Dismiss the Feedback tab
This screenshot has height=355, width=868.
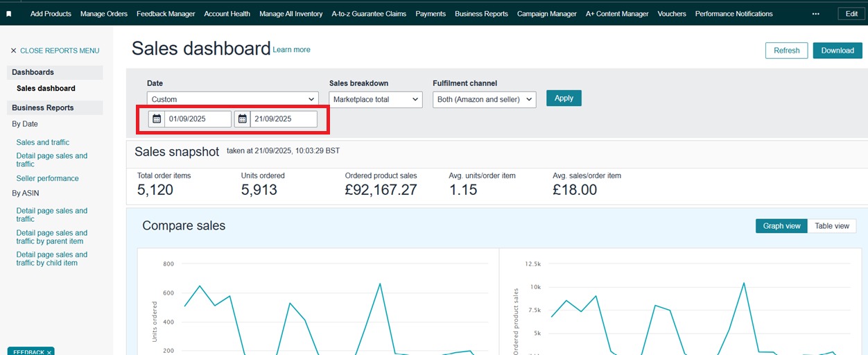49,352
